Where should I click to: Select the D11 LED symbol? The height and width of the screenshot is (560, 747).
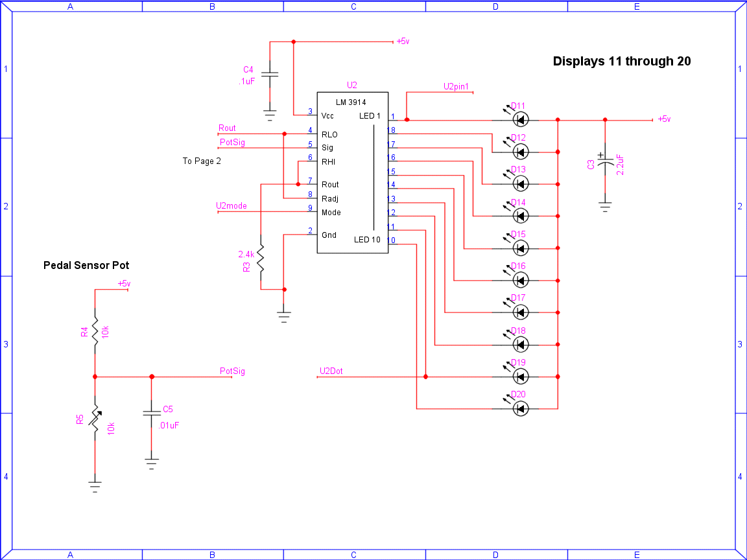tap(520, 119)
